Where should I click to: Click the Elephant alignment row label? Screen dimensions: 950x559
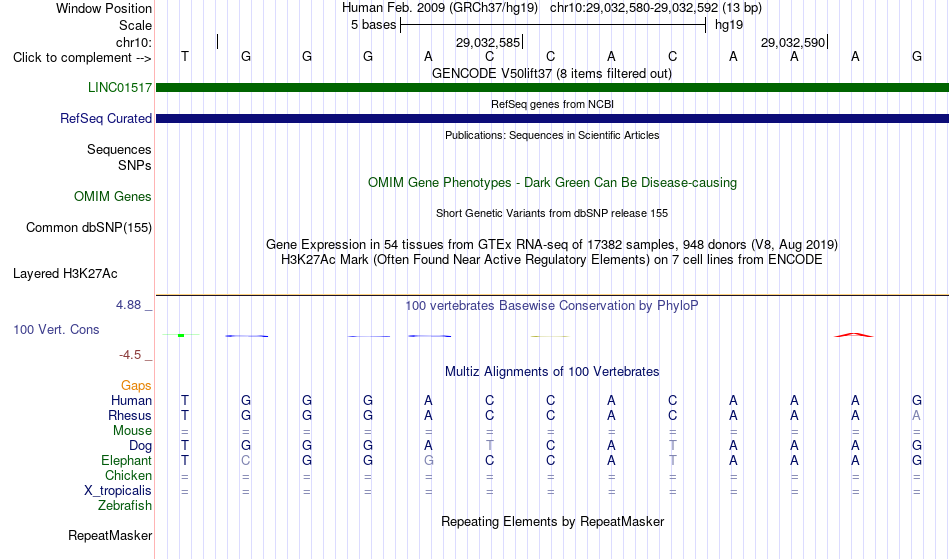[x=126, y=460]
